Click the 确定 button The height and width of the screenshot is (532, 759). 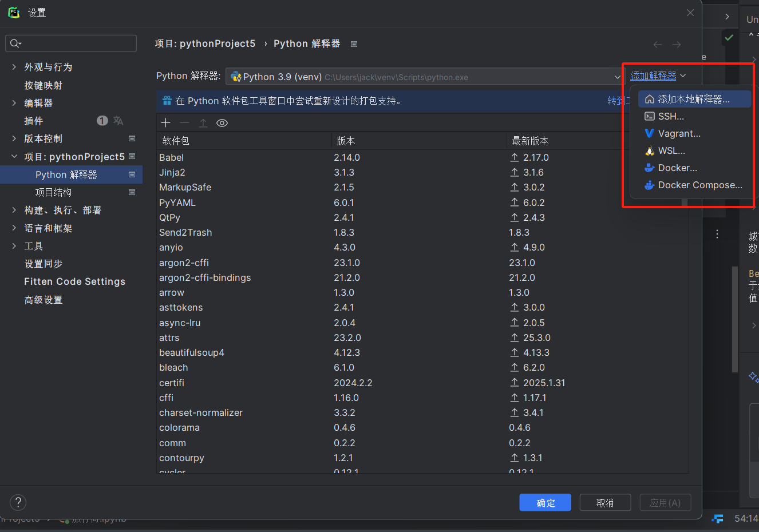tap(545, 503)
